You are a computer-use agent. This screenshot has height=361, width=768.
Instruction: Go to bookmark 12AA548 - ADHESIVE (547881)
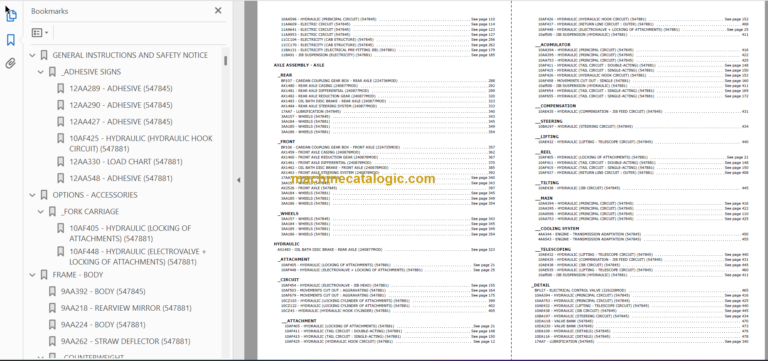pos(120,178)
